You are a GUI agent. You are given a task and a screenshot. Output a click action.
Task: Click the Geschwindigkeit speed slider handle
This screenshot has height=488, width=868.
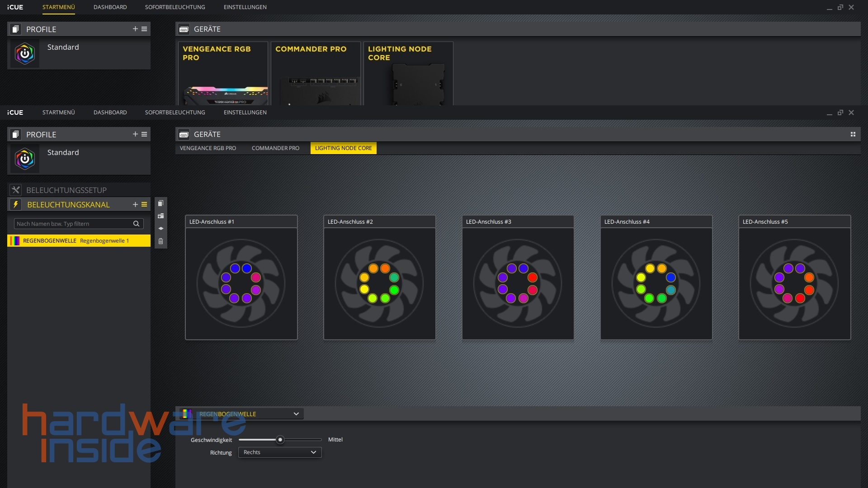tap(280, 440)
